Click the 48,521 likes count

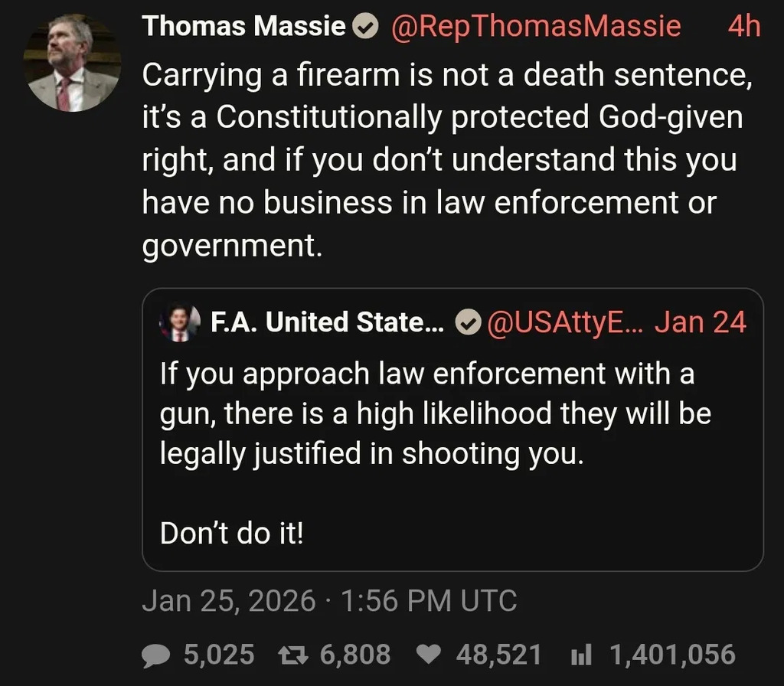click(x=498, y=655)
